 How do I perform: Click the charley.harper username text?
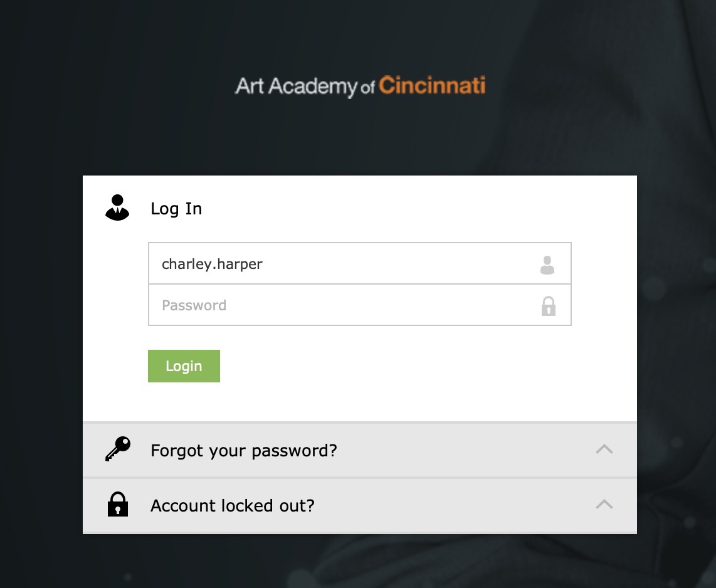coord(213,265)
